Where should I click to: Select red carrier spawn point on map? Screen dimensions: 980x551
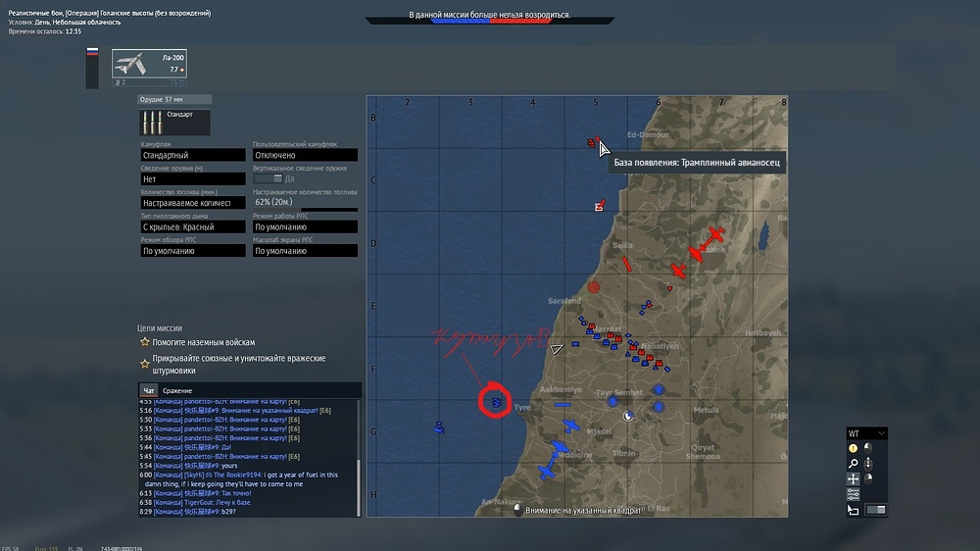pyautogui.click(x=593, y=142)
